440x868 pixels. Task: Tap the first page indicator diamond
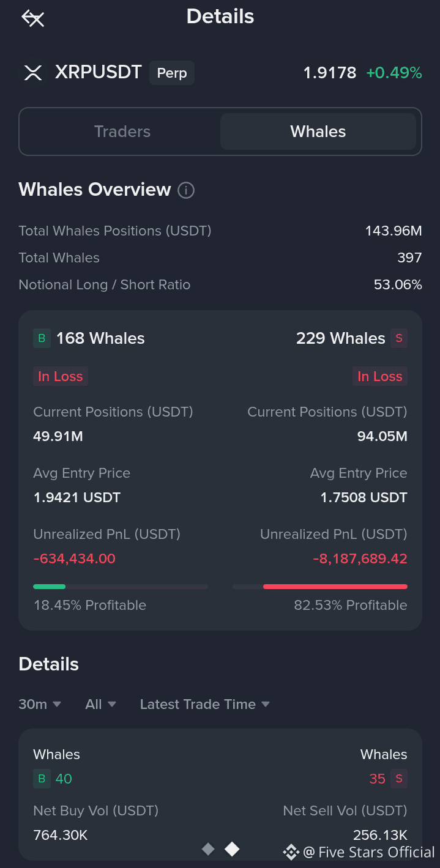(x=208, y=849)
